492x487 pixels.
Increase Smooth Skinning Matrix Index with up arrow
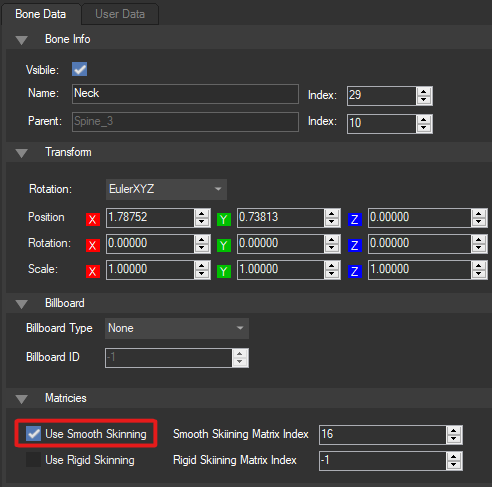(x=453, y=431)
